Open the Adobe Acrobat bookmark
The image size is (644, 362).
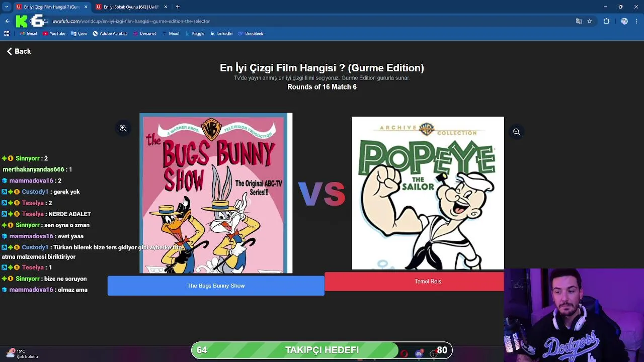[x=110, y=34]
